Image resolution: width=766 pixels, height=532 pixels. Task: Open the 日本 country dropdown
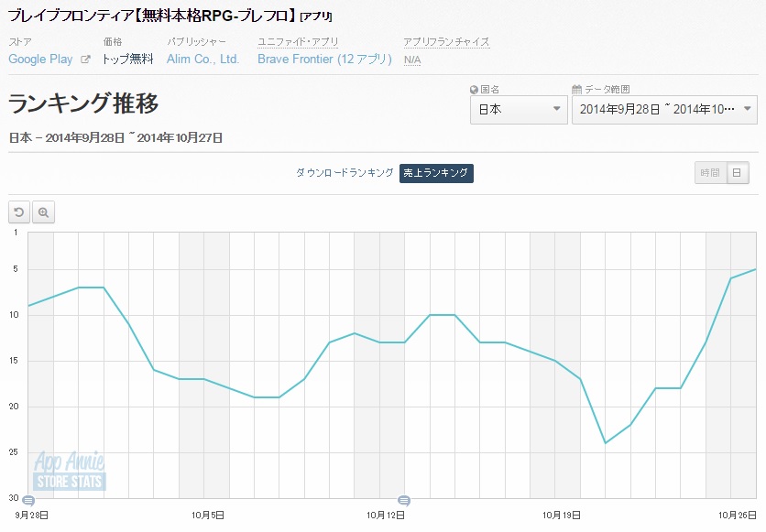click(519, 110)
